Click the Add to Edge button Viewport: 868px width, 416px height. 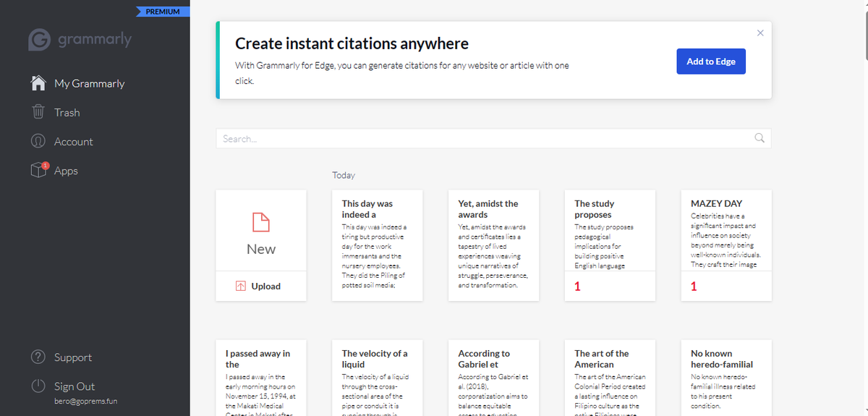pos(711,61)
